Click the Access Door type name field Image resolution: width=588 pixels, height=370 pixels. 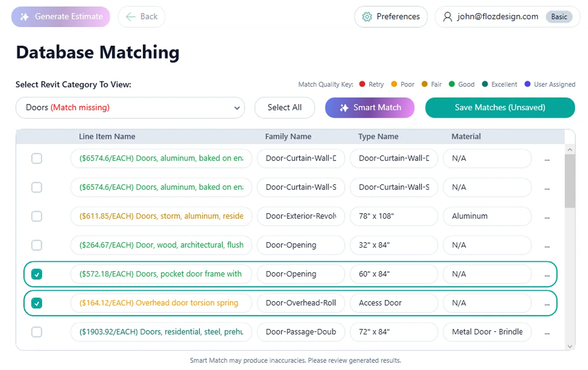[x=394, y=303]
